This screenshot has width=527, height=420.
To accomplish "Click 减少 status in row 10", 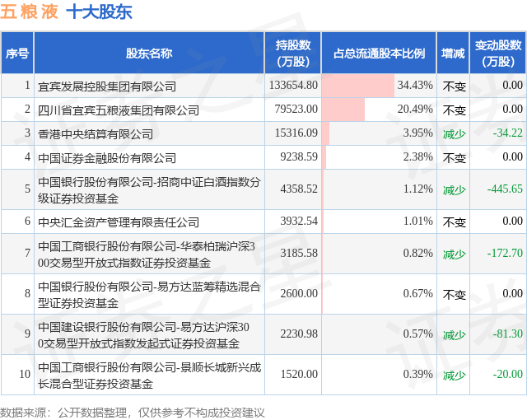I will click(x=454, y=376).
